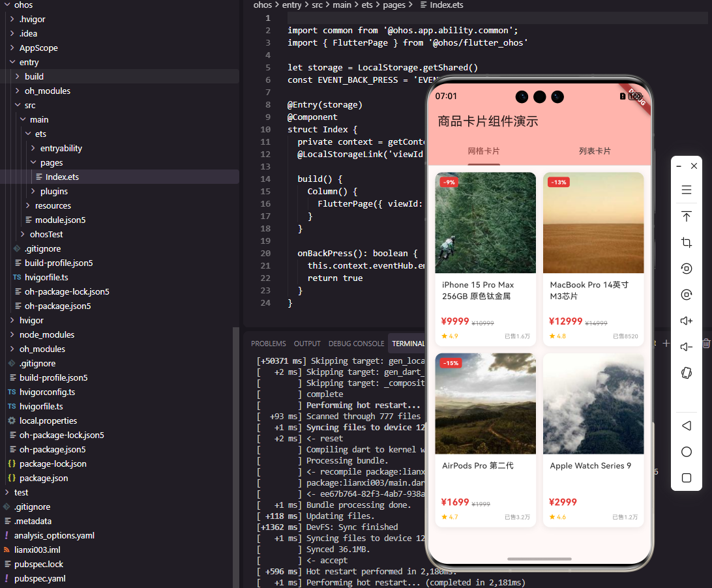The image size is (712, 588).
Task: Open lianxi003.iml file
Action: 37,550
